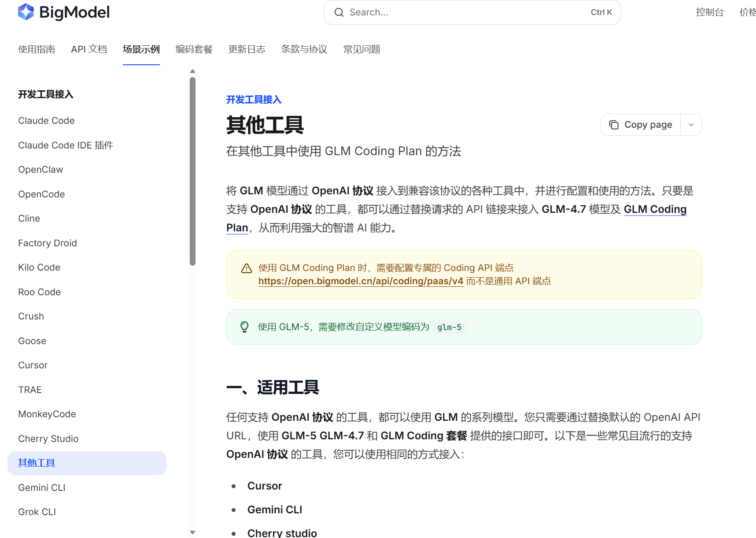Open OpenClaw sidebar entry
This screenshot has width=756, height=538.
tap(41, 170)
